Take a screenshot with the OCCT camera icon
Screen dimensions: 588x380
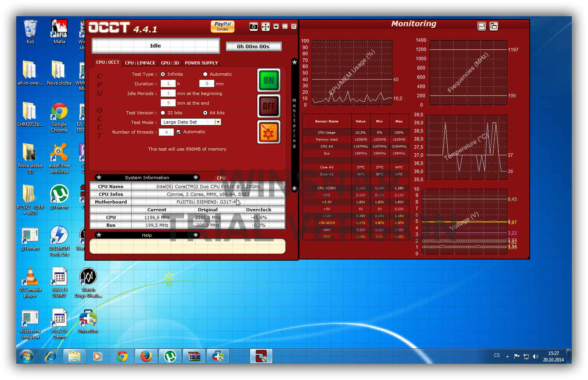pos(253,27)
